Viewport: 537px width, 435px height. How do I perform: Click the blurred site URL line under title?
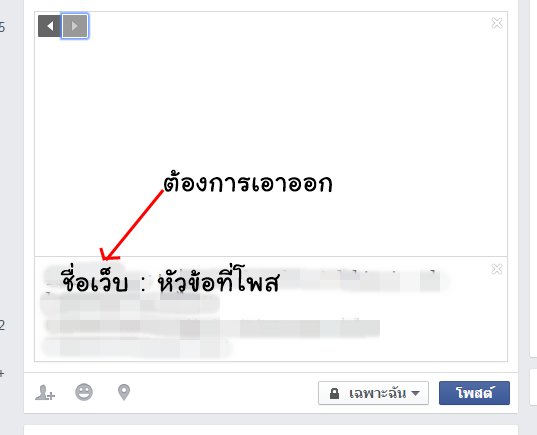click(x=130, y=305)
